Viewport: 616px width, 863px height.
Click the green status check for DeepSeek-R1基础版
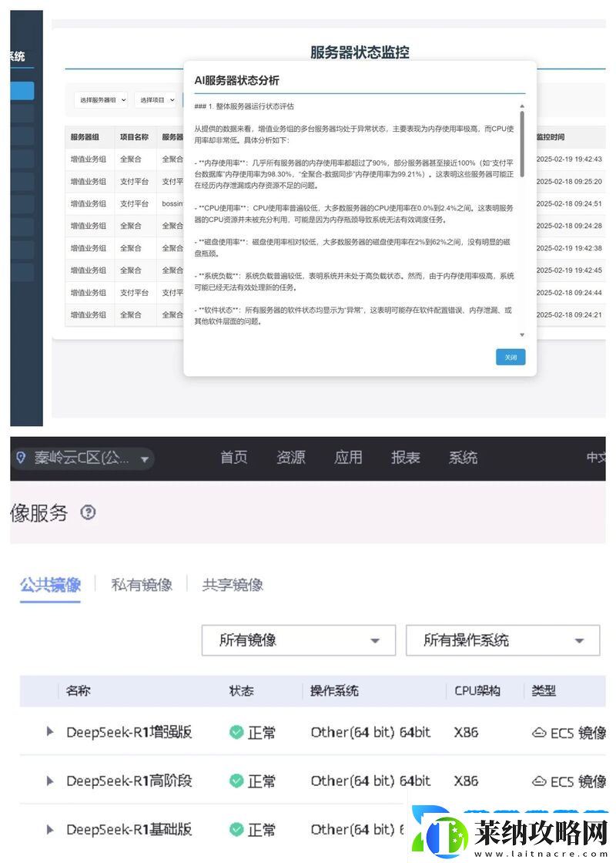click(x=236, y=829)
